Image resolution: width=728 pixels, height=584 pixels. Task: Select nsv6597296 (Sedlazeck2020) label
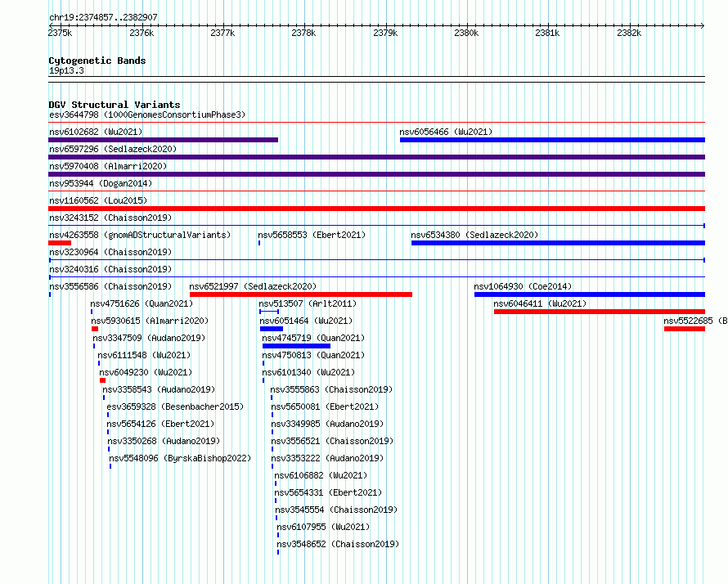point(113,149)
